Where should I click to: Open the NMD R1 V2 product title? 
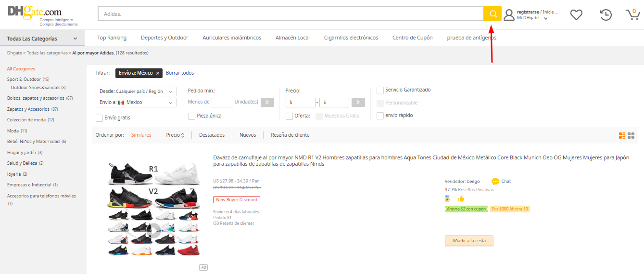tap(421, 161)
